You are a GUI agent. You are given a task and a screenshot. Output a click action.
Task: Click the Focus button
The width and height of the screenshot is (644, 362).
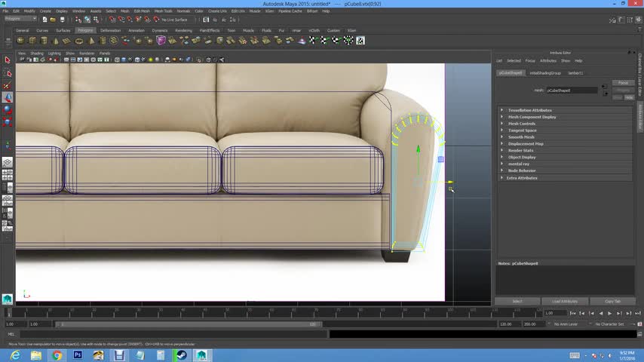click(x=622, y=83)
